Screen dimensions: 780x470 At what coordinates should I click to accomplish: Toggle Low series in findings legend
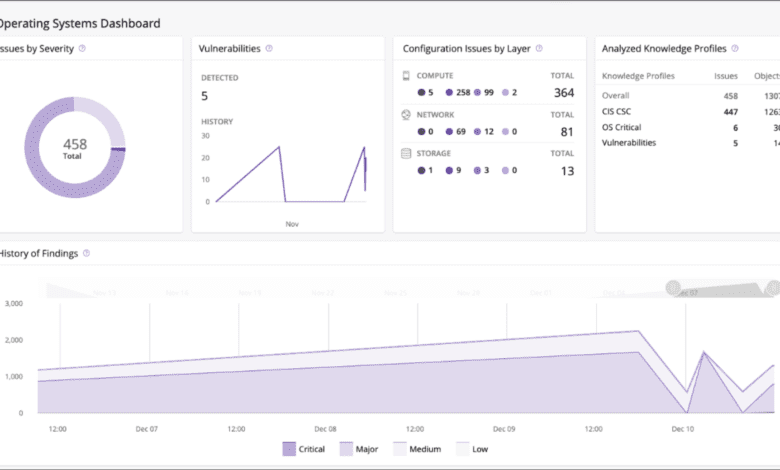[x=472, y=449]
